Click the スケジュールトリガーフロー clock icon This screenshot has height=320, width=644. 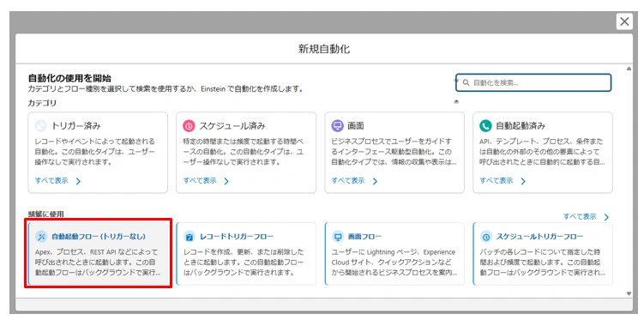click(x=486, y=237)
